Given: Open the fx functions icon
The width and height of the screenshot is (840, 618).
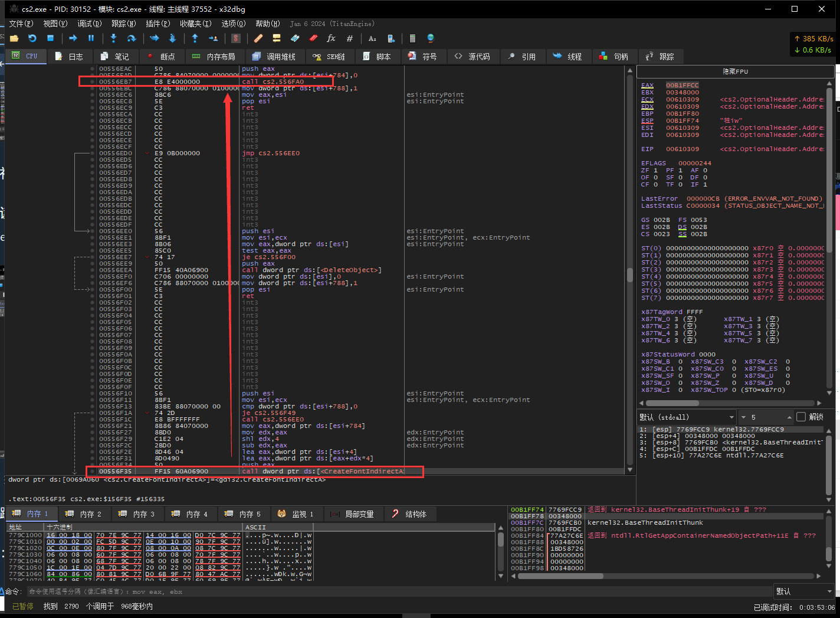Looking at the screenshot, I should point(331,38).
